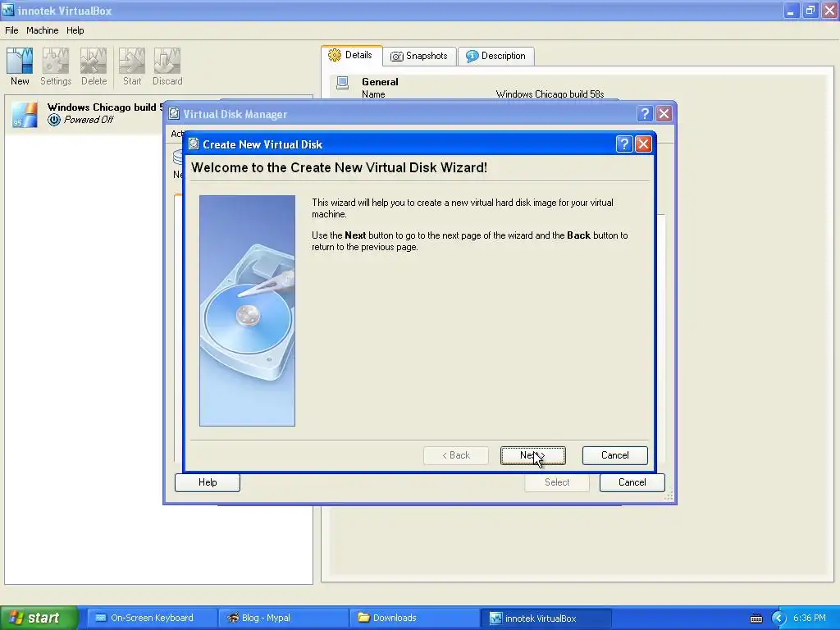The width and height of the screenshot is (840, 630).
Task: Click the Delete toolbar icon
Action: 94,61
